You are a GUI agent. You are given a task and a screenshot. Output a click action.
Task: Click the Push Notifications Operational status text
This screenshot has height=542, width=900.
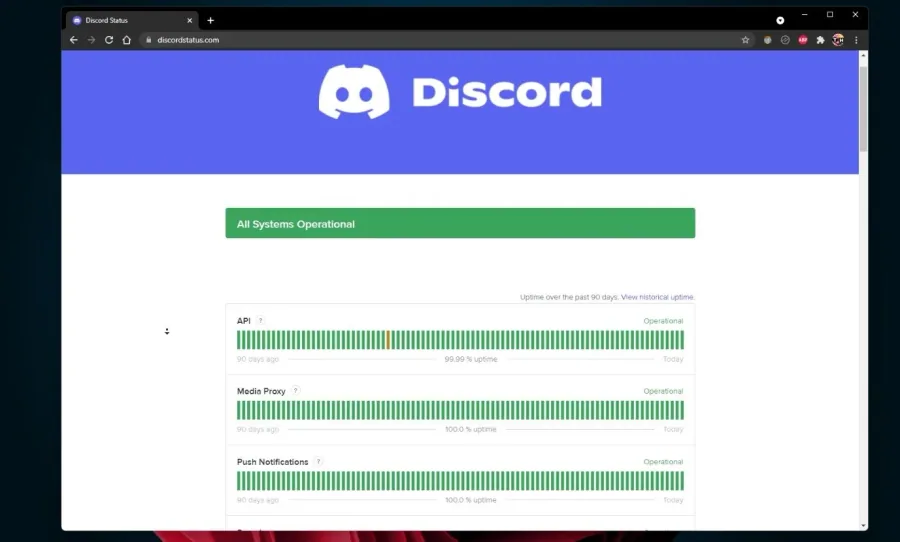pos(663,462)
